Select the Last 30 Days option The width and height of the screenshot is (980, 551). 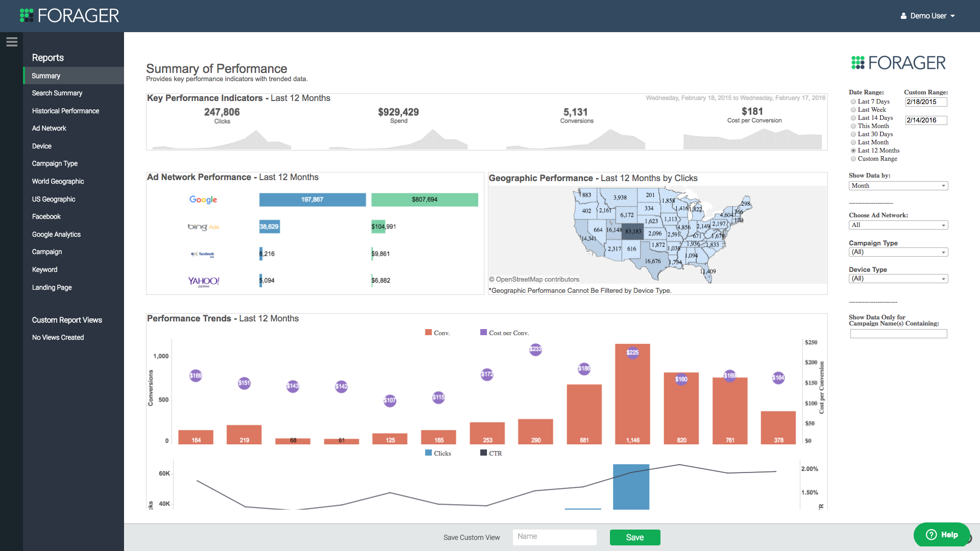pyautogui.click(x=853, y=134)
